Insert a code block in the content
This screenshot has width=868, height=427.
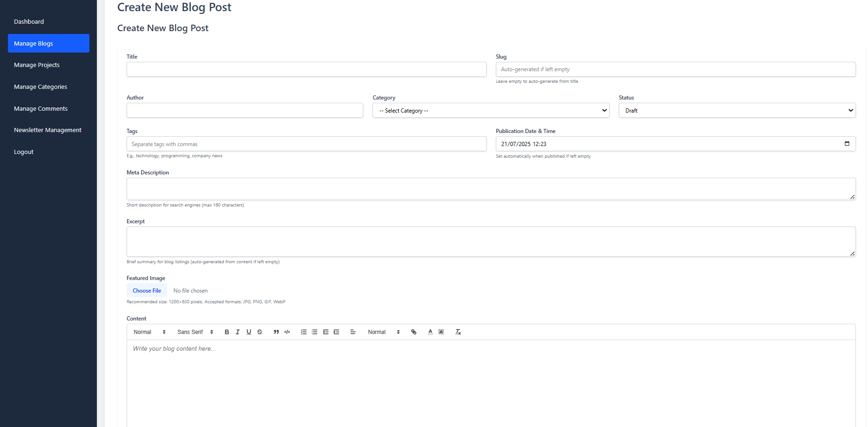coord(287,332)
